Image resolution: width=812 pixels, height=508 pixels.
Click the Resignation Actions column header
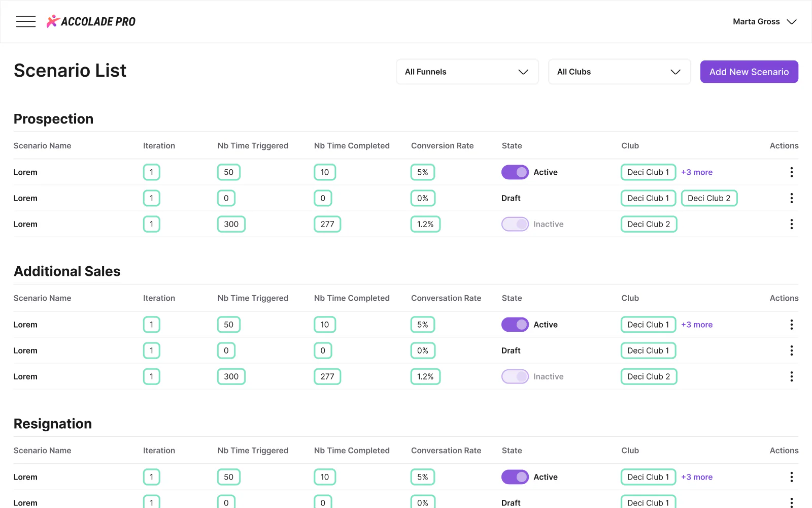pyautogui.click(x=784, y=451)
